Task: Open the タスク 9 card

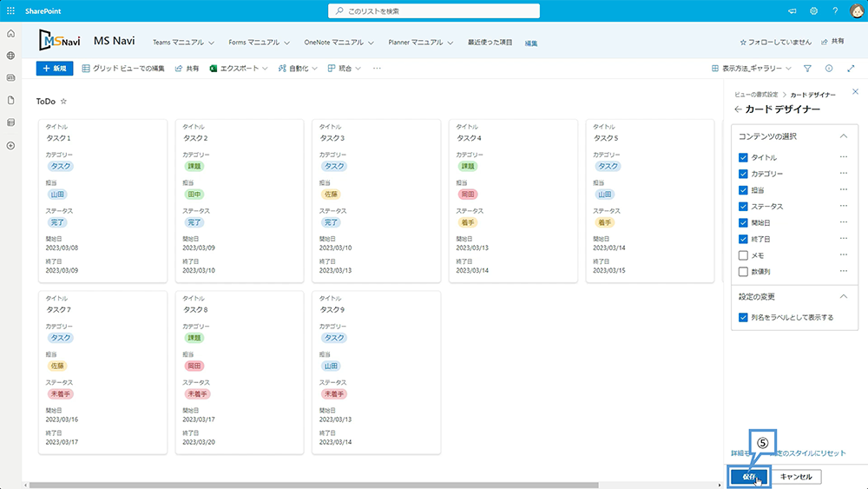Action: coord(377,373)
